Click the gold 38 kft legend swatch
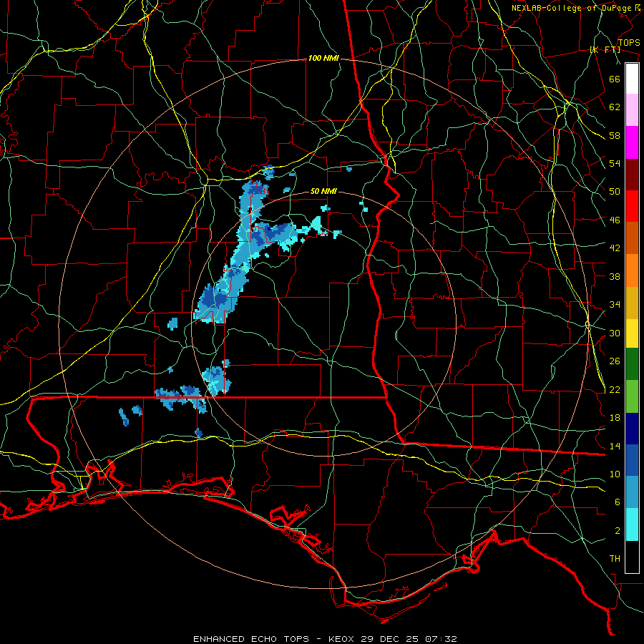 click(632, 303)
